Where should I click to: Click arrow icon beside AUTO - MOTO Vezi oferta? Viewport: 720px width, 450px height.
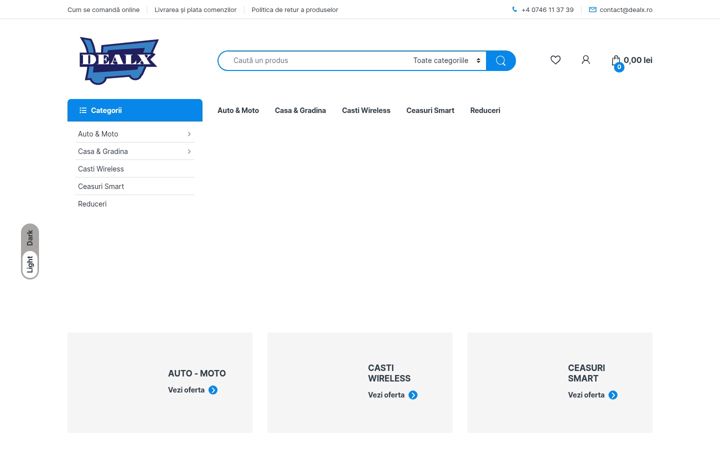click(x=213, y=390)
